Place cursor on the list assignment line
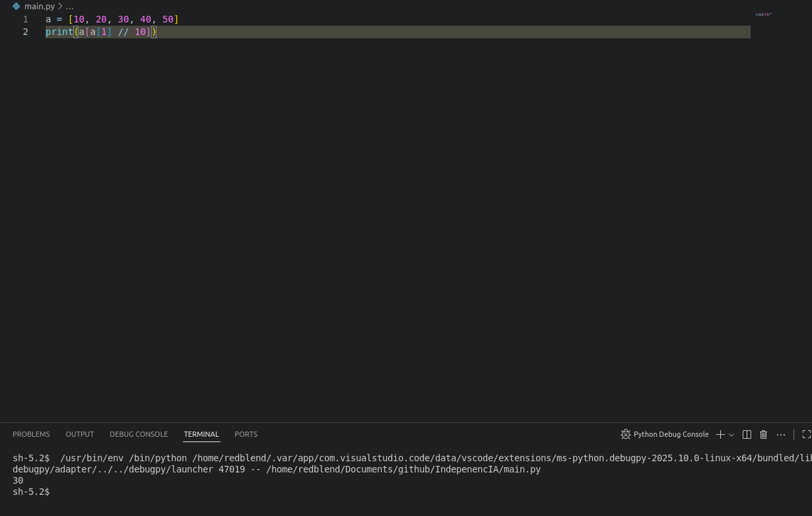Image resolution: width=812 pixels, height=516 pixels. point(112,19)
